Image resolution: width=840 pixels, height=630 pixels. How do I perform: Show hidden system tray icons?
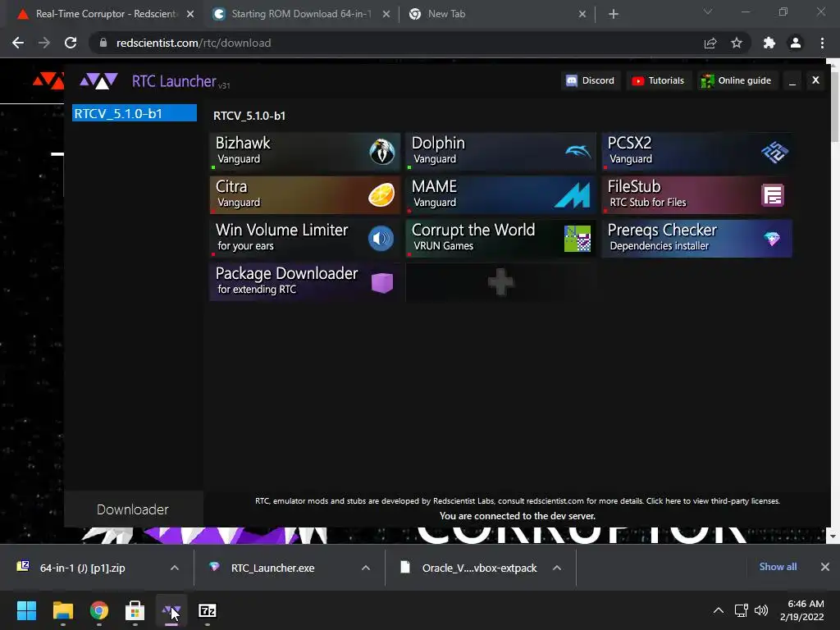click(x=719, y=610)
